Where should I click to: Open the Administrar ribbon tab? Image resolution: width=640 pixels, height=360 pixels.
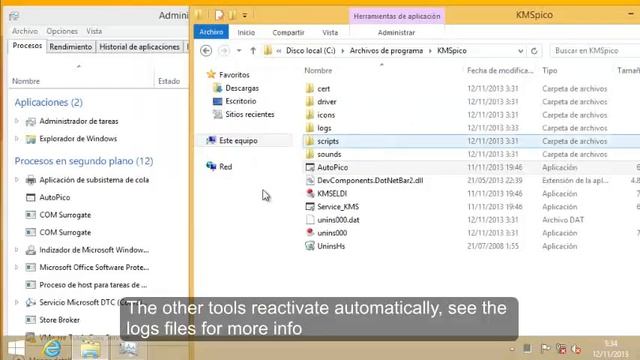click(x=396, y=32)
